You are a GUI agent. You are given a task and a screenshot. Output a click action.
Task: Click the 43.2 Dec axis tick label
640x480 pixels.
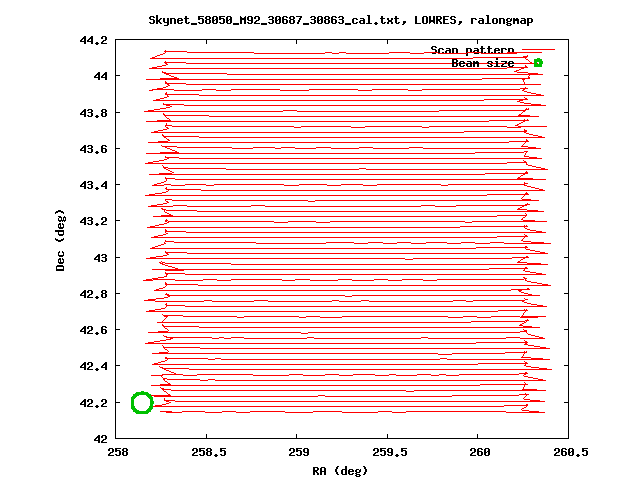point(94,221)
